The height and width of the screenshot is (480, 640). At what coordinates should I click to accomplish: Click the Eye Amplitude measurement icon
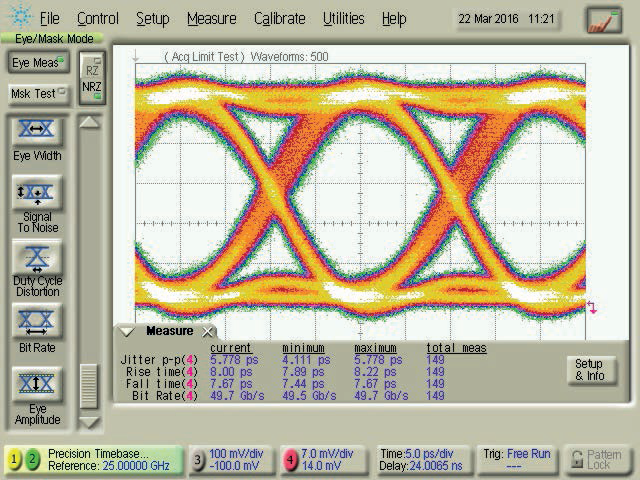coord(37,385)
